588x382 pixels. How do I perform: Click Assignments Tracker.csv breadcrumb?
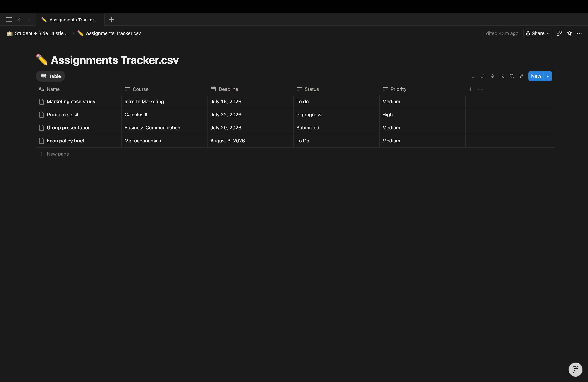tap(109, 33)
